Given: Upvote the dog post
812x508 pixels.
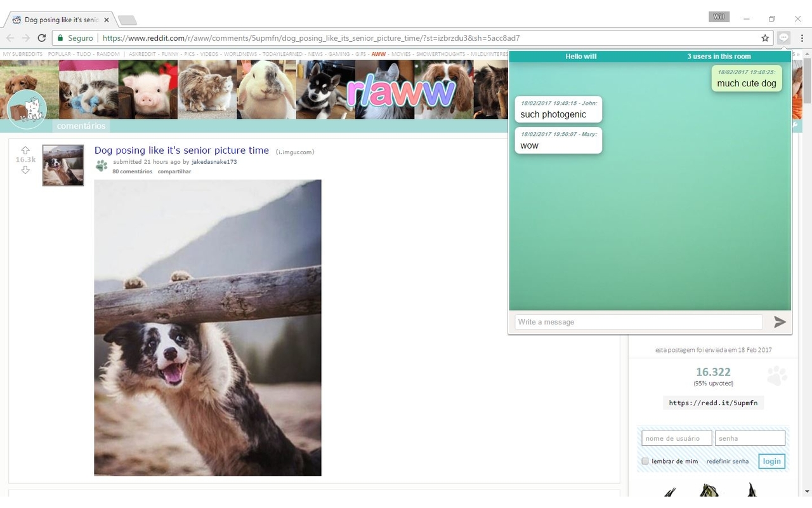Looking at the screenshot, I should click(25, 150).
